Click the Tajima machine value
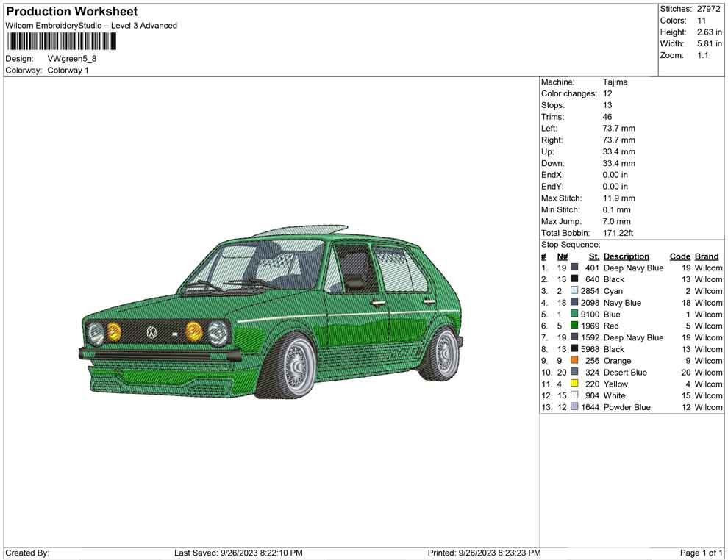Screen dimensions: 728x560 pyautogui.click(x=615, y=82)
